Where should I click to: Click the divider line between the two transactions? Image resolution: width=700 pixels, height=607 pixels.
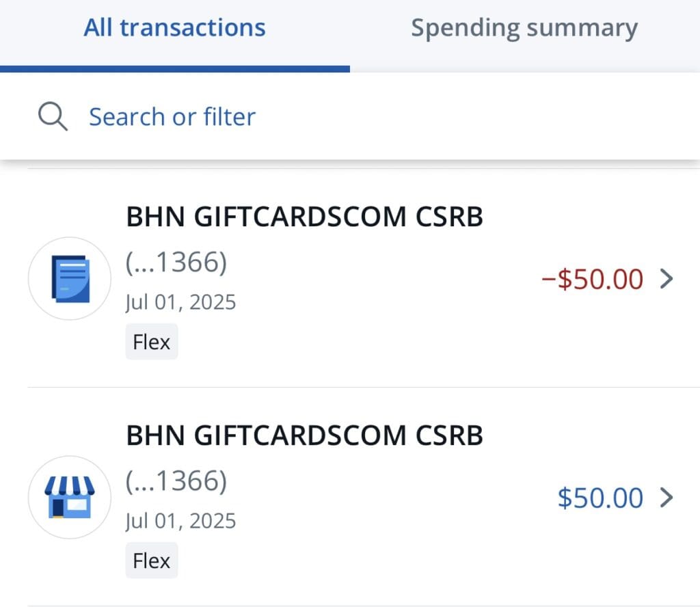362,387
